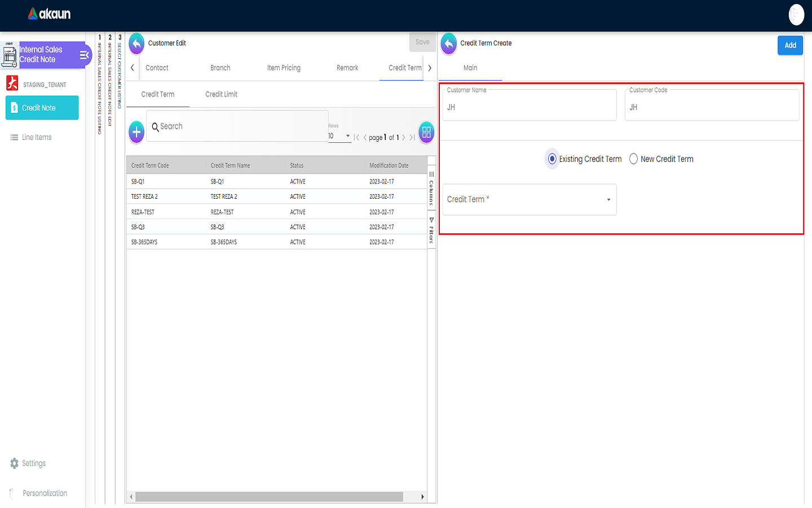The height and width of the screenshot is (508, 812).
Task: Collapse the Internal Sales Credit Note sidebar menu
Action: pyautogui.click(x=84, y=55)
